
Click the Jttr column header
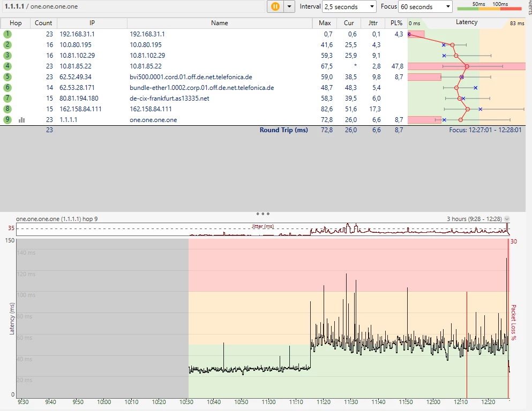pos(373,23)
